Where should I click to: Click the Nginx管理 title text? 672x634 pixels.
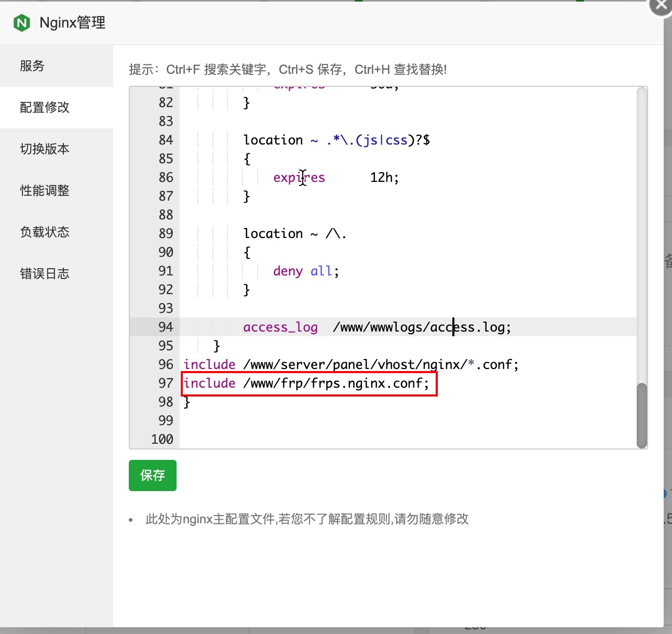pos(73,23)
